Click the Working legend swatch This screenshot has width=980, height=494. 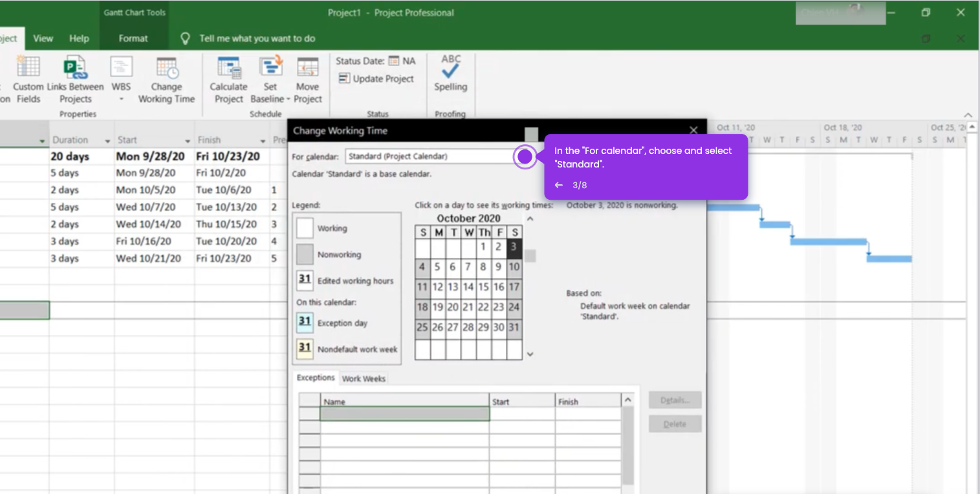(x=305, y=228)
